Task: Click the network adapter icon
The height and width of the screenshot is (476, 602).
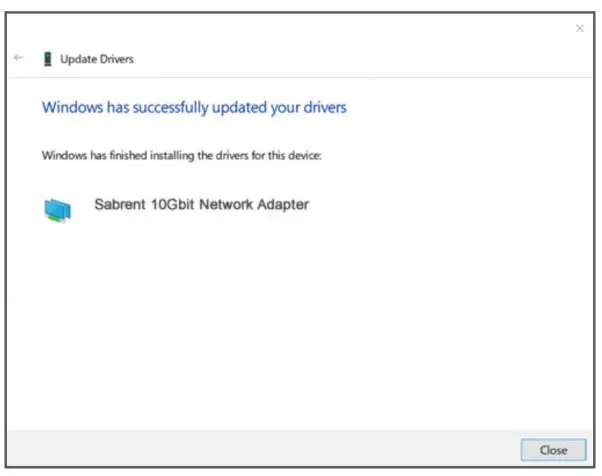Action: tap(58, 210)
